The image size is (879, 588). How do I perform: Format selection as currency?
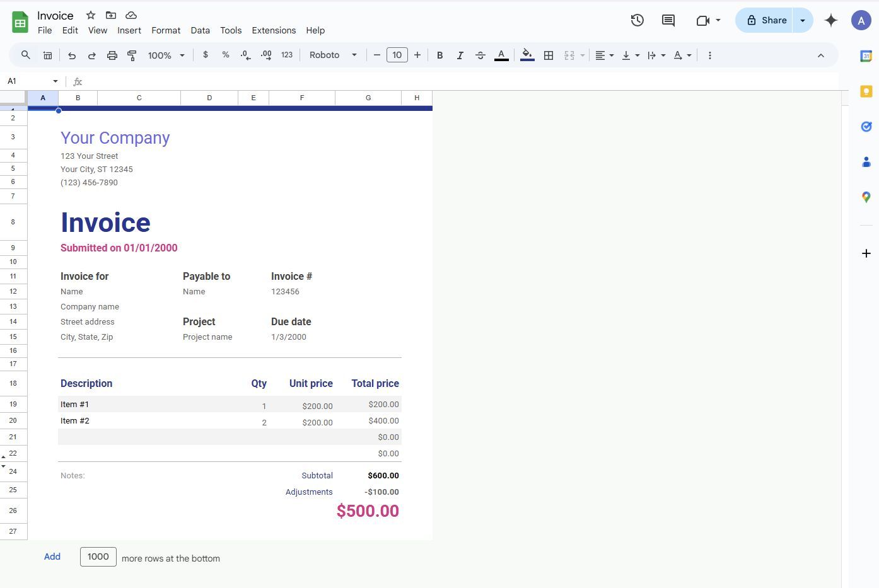point(205,55)
